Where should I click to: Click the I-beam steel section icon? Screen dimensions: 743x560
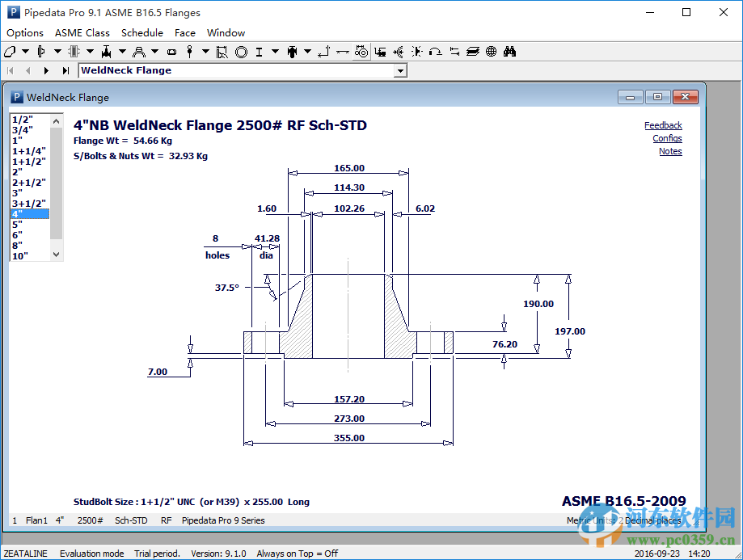(259, 51)
